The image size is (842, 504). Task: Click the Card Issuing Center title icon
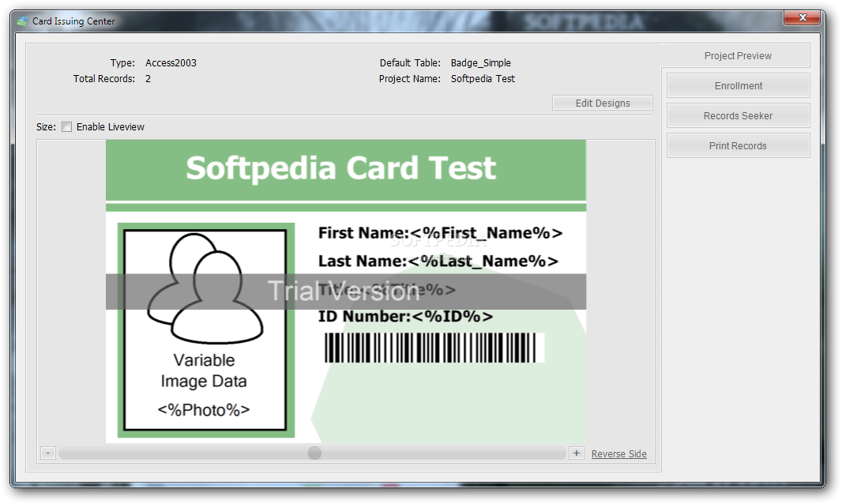22,21
